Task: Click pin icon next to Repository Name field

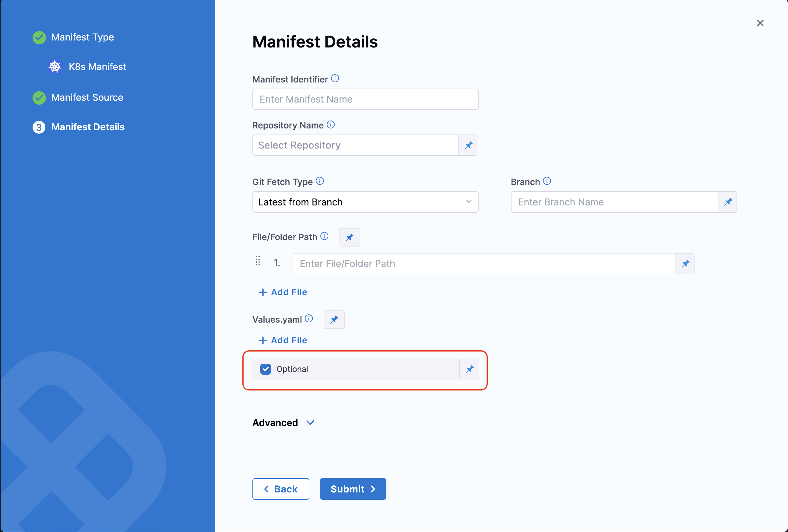Action: 468,145
